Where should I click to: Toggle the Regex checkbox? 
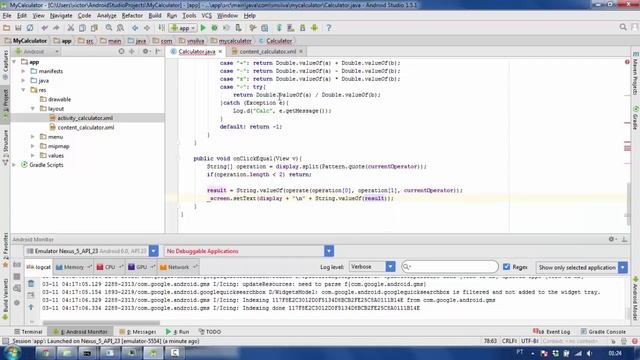coord(507,267)
